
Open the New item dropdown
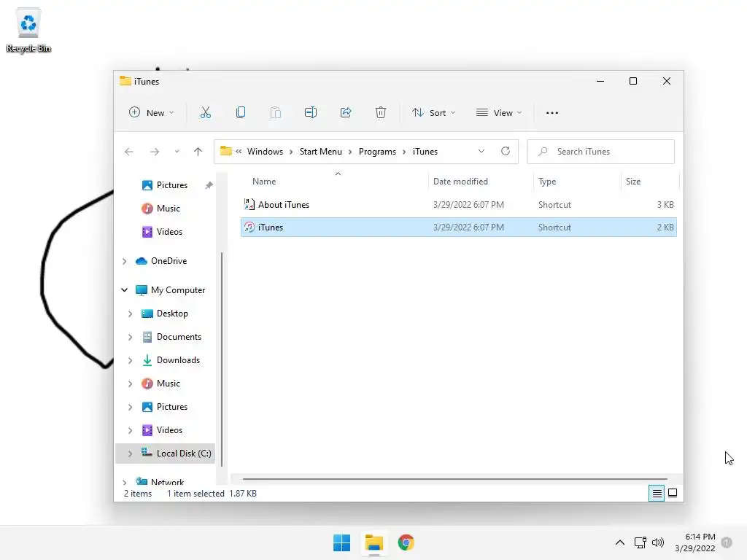point(152,113)
